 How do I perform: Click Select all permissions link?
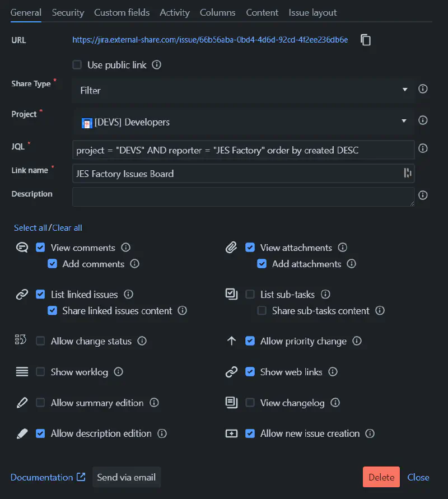[30, 228]
